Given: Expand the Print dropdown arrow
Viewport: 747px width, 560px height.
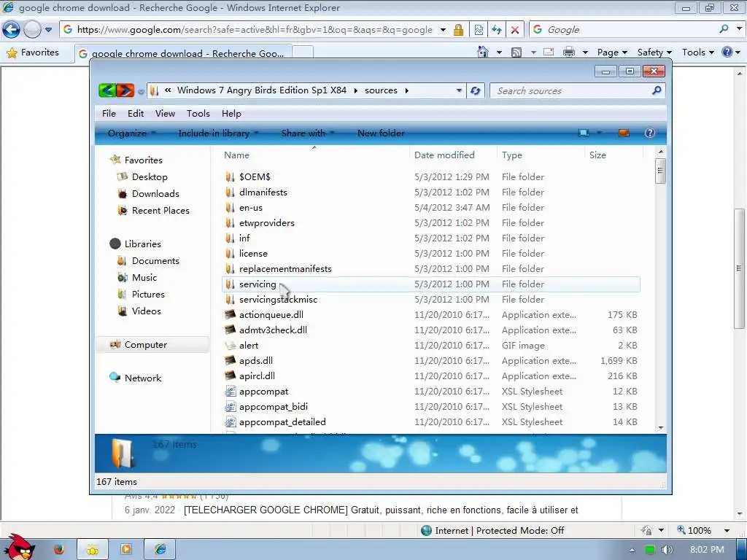Looking at the screenshot, I should coord(585,52).
